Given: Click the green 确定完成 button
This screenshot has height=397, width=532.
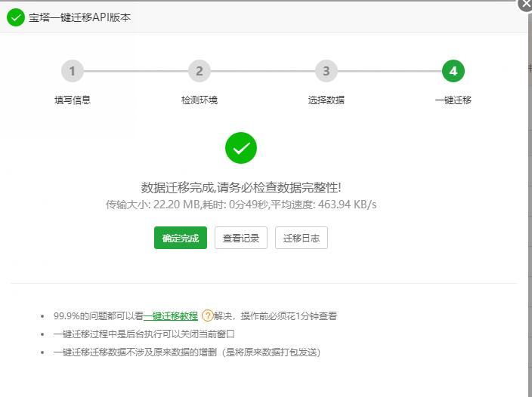Looking at the screenshot, I should (180, 238).
